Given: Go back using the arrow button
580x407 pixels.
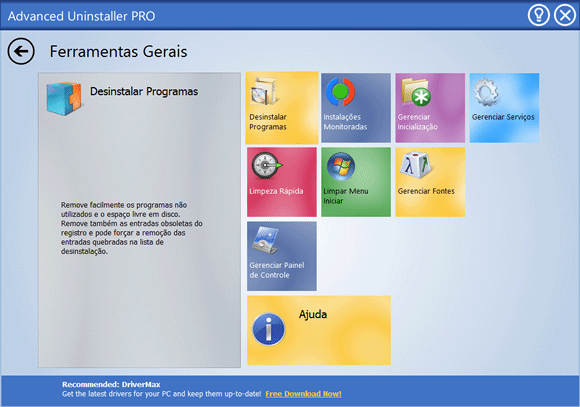Looking at the screenshot, I should (x=21, y=51).
